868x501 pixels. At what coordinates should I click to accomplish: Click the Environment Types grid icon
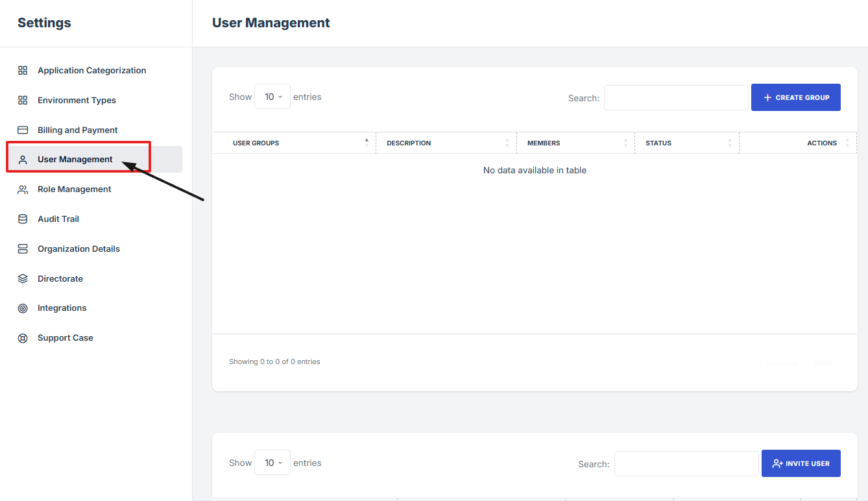23,100
